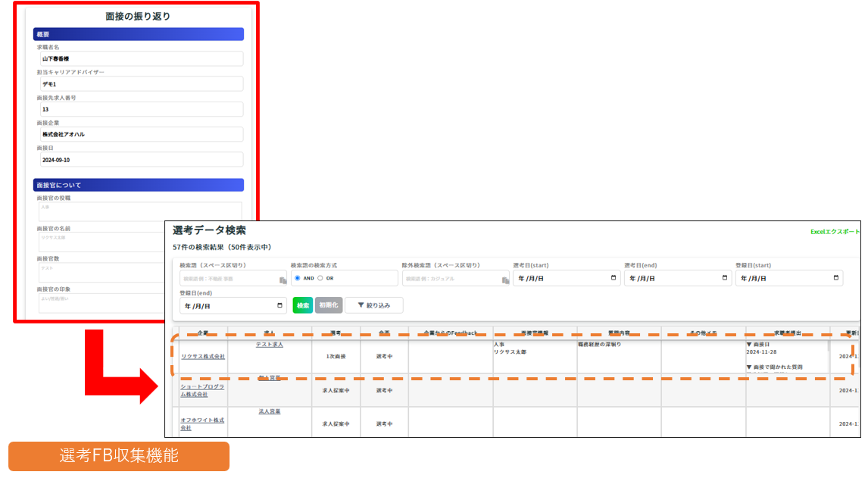Screen dimensions: 868x478
Task: Click the 選考FB収集機能 orange label
Action: point(119,456)
